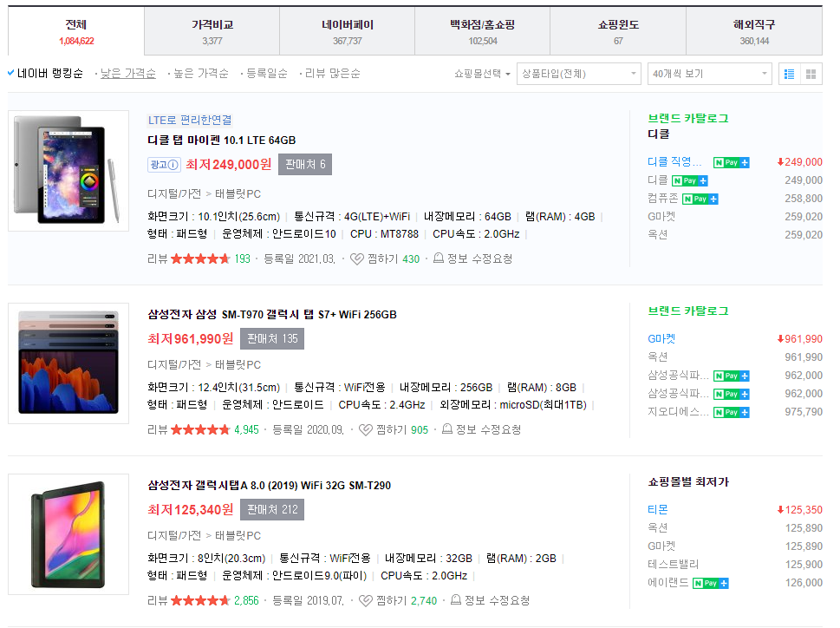Click review count 2,856

click(246, 600)
